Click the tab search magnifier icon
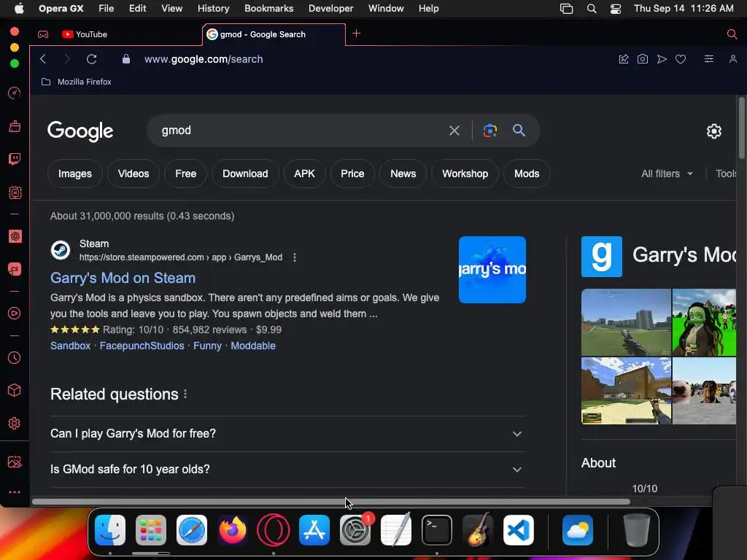 pyautogui.click(x=732, y=34)
